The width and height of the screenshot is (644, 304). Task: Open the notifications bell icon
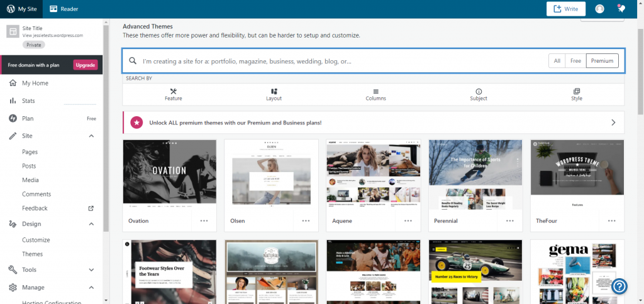coord(621,9)
